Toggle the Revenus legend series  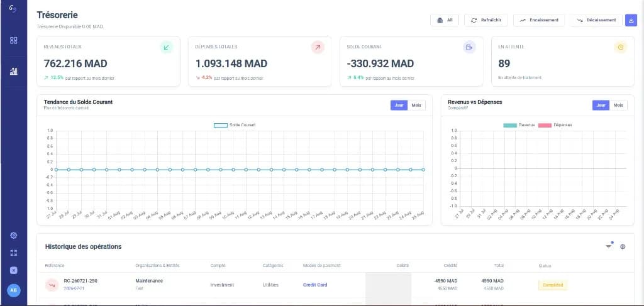coord(519,124)
